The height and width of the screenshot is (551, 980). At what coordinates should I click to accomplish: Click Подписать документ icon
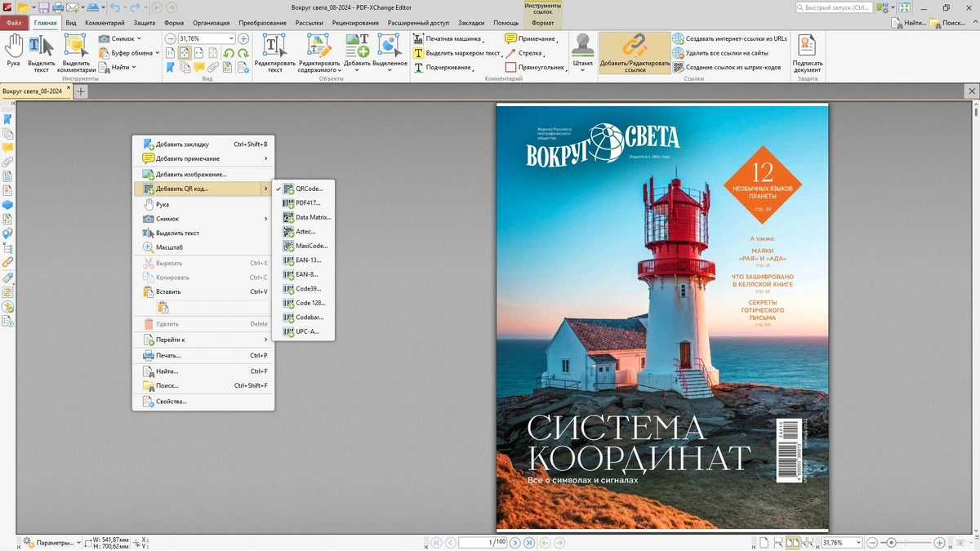(x=807, y=53)
